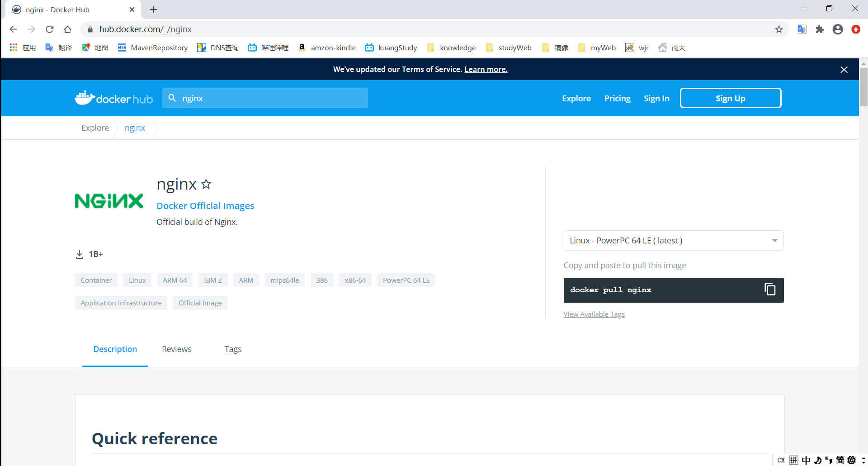Open the MavenRepository bookmark
868x466 pixels.
click(153, 48)
